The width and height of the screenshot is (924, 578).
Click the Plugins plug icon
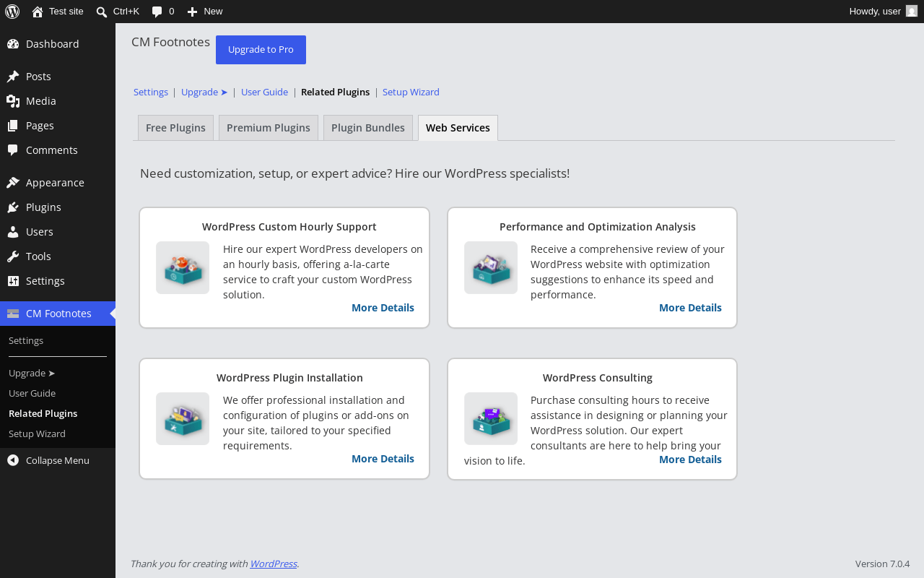(13, 207)
